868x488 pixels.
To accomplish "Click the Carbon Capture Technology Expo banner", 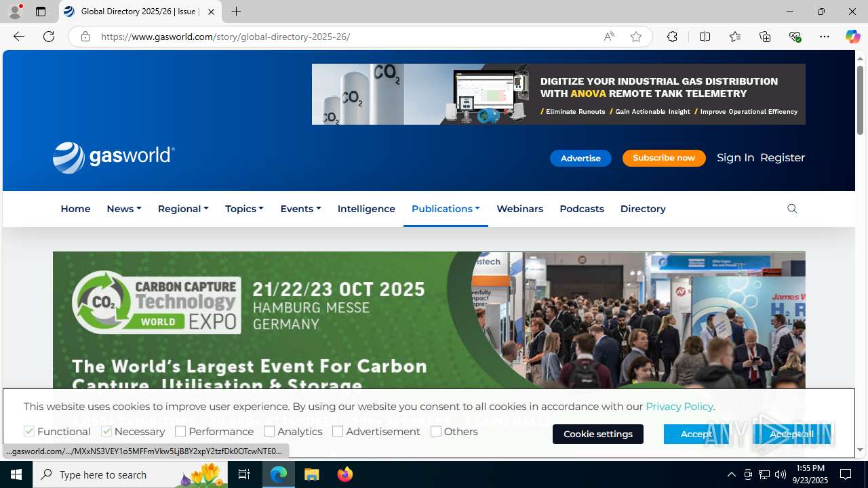I will point(429,320).
